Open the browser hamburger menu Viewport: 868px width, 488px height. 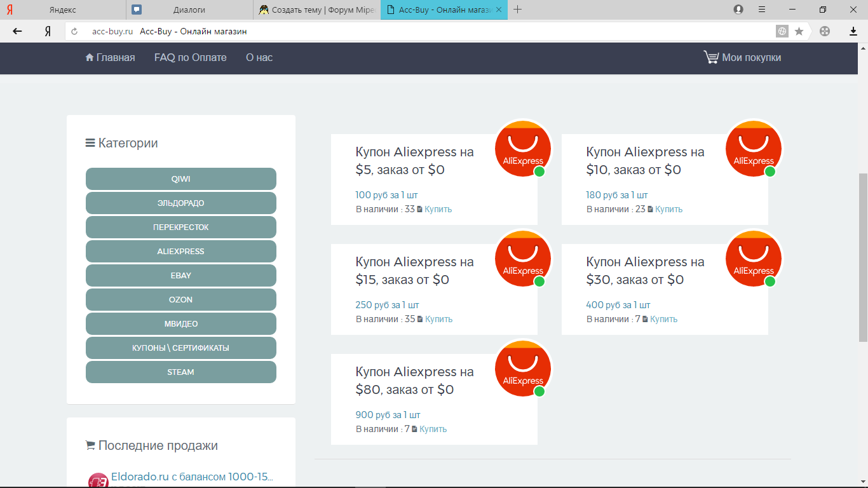pos(762,10)
